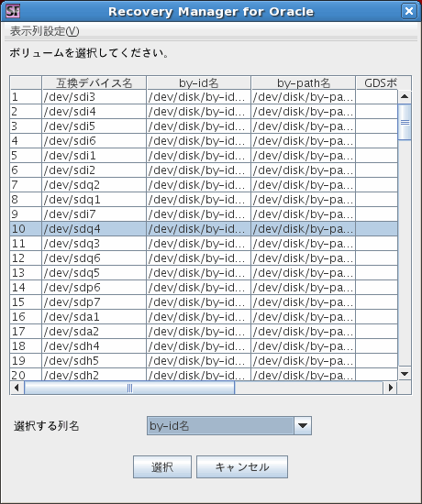Screen dimensions: 422x504
Task: Click the highlighted /dev/sdq4 cell
Action: click(94, 229)
